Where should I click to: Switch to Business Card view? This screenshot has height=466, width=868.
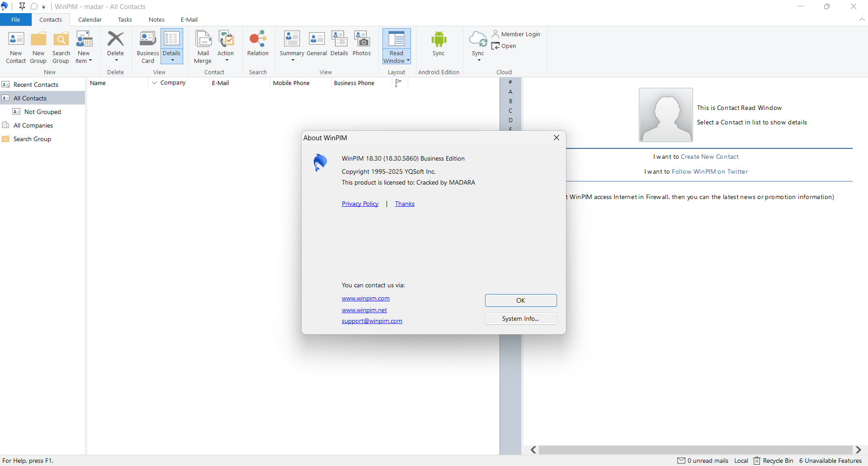click(x=148, y=48)
